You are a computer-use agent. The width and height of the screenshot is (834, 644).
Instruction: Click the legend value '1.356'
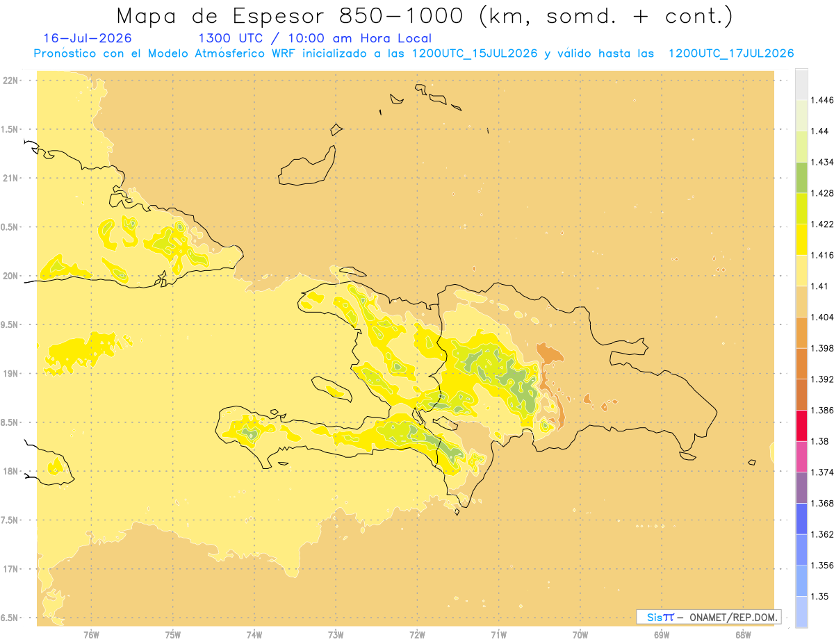coord(821,565)
